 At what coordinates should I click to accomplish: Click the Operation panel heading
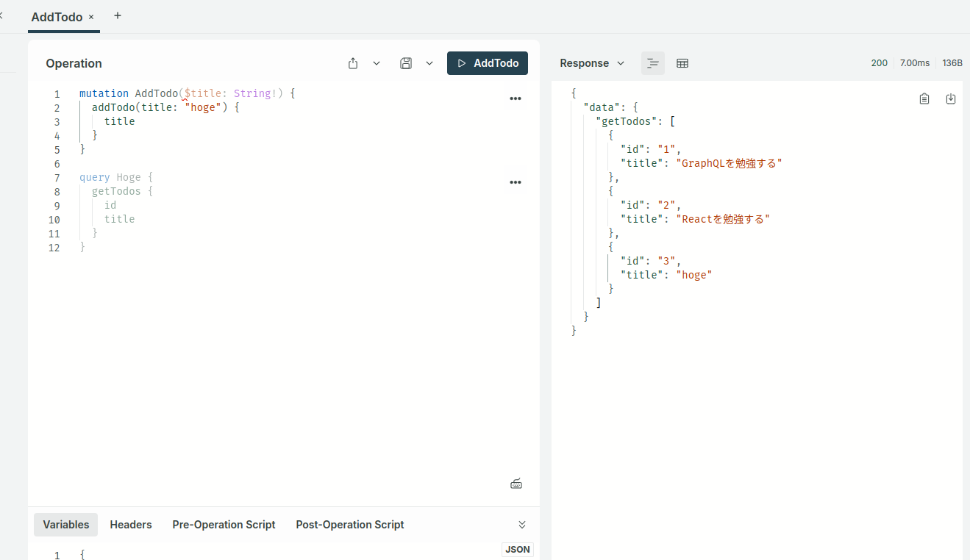[74, 63]
